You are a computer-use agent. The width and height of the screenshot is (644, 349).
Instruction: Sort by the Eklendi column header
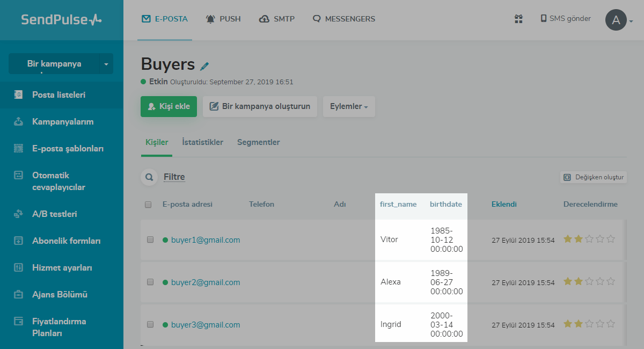pyautogui.click(x=504, y=205)
